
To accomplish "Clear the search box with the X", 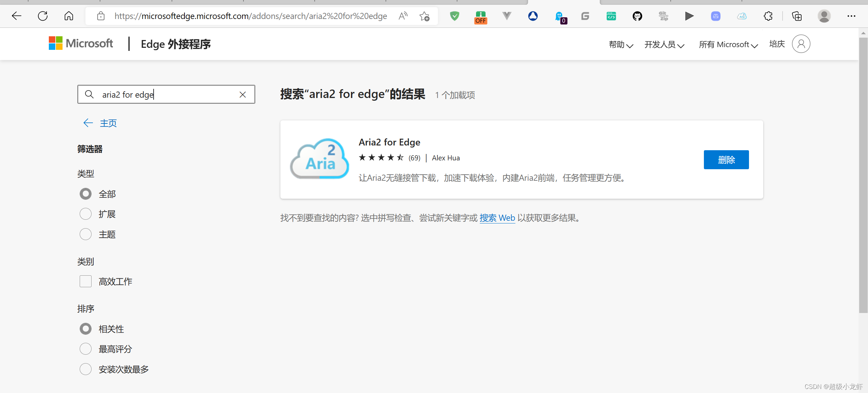I will pyautogui.click(x=243, y=95).
